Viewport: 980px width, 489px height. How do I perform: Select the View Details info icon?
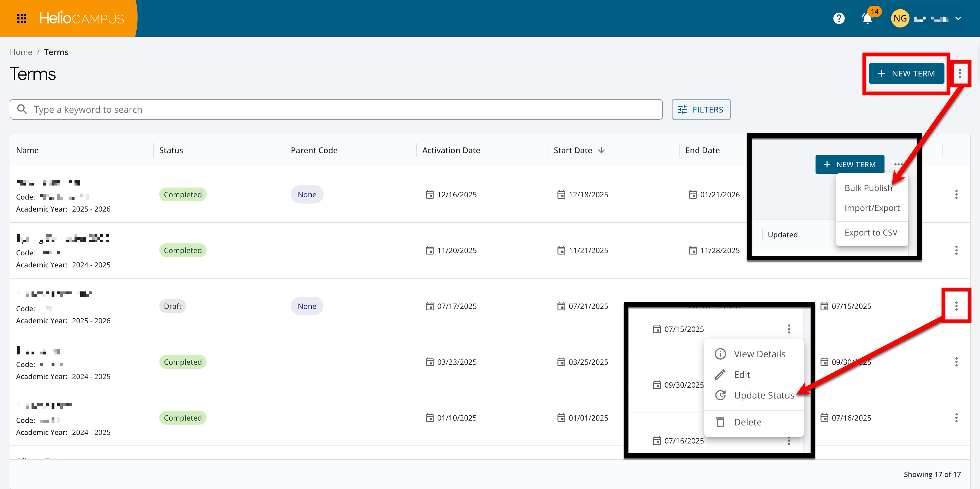[720, 354]
